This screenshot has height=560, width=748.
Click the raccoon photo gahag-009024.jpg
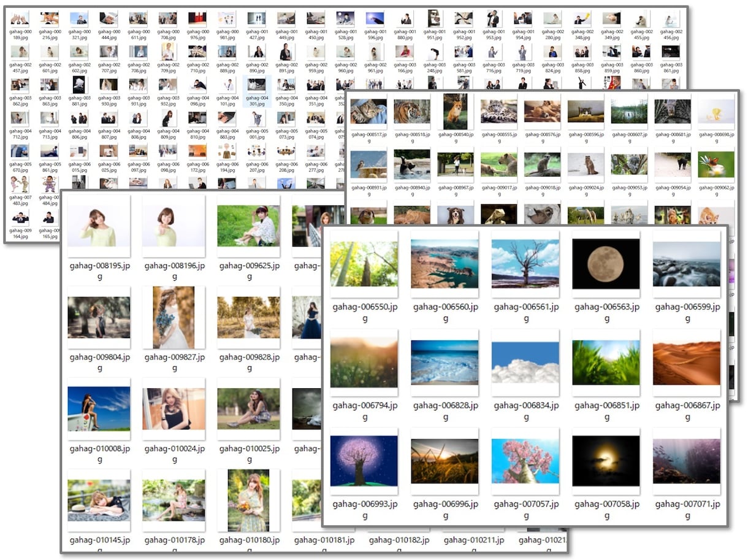click(586, 164)
